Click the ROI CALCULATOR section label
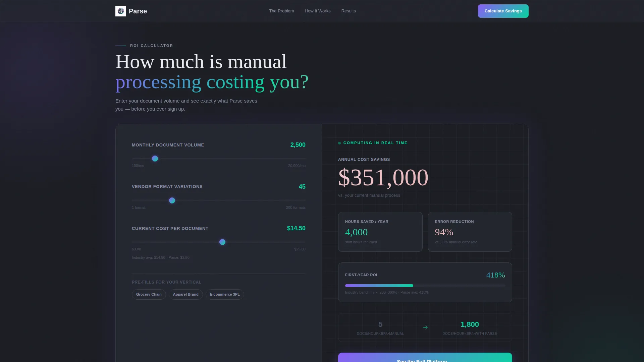Screen dimensions: 644x362 click(x=152, y=46)
